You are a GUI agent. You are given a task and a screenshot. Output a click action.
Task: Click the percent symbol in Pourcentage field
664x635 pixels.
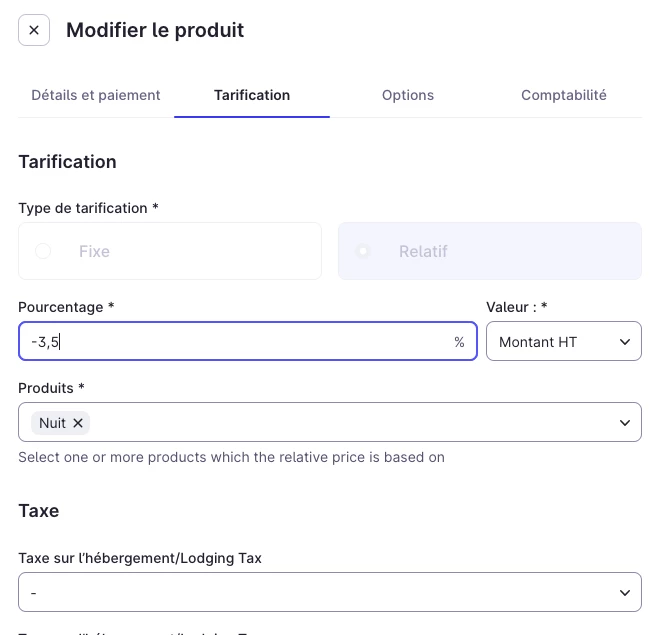[x=459, y=342]
